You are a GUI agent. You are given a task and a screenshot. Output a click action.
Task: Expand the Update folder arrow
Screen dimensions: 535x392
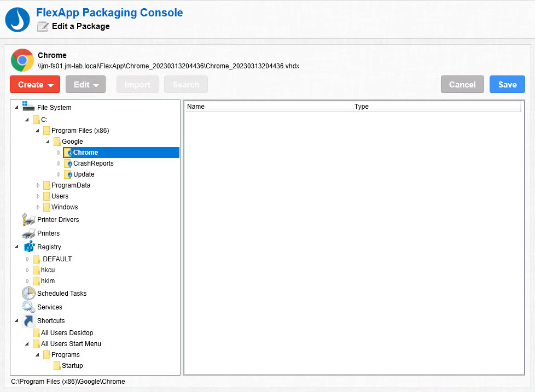tap(59, 174)
